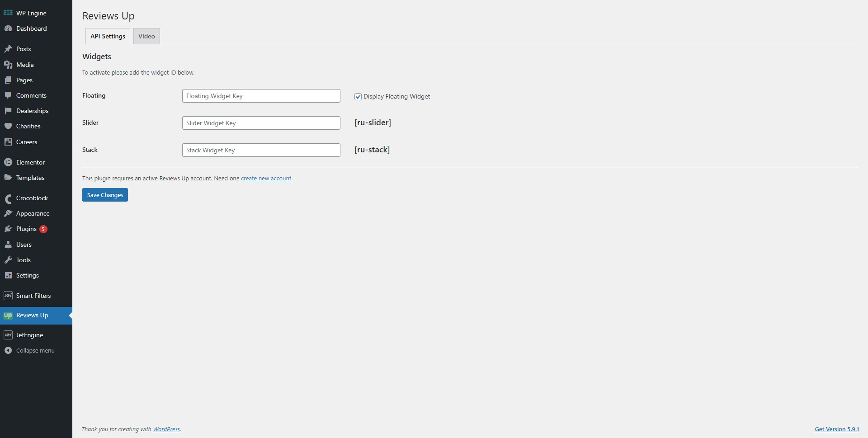Open the JetEngine menu item
This screenshot has width=868, height=438.
tap(36, 335)
